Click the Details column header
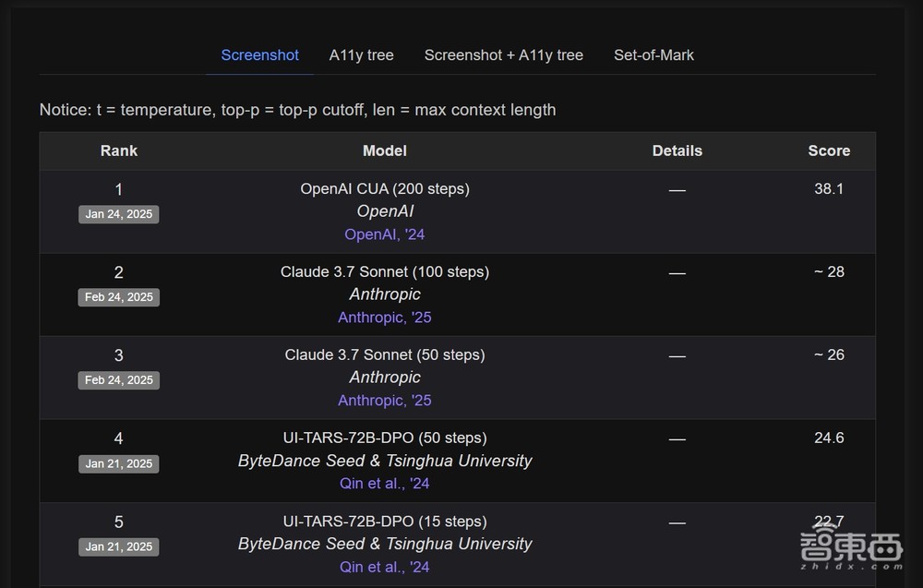923x588 pixels. click(677, 150)
